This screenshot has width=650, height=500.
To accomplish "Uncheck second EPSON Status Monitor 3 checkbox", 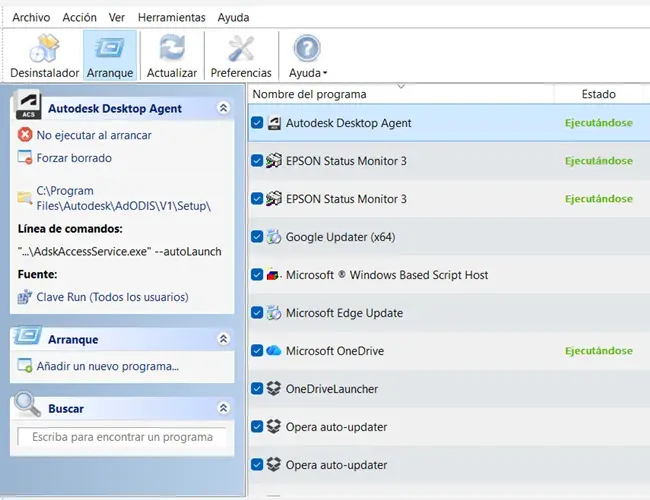I will pyautogui.click(x=257, y=199).
